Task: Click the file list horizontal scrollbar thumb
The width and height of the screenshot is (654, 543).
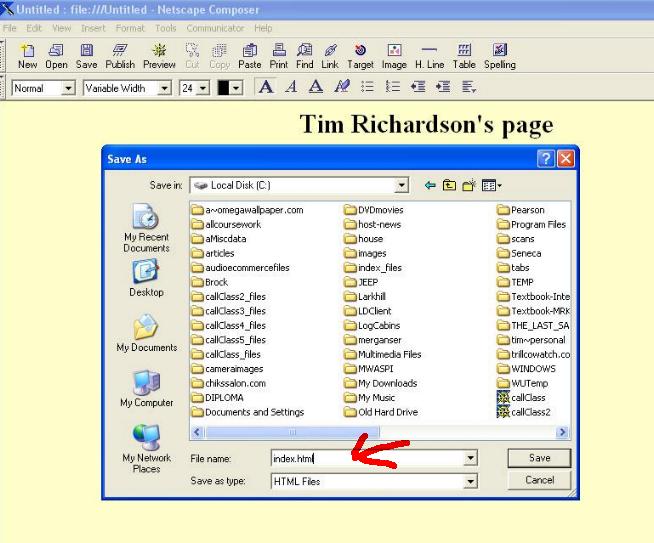Action: point(292,432)
